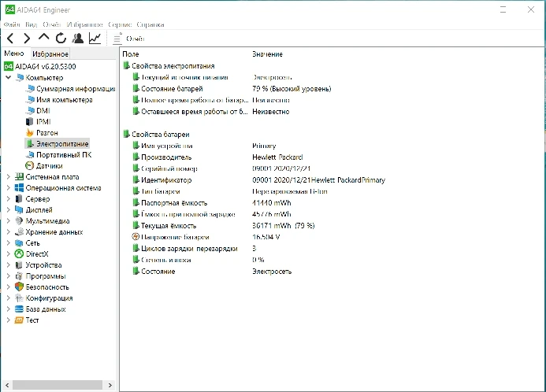Open the graph chart toolbar icon
Image resolution: width=546 pixels, height=392 pixels.
(x=95, y=39)
